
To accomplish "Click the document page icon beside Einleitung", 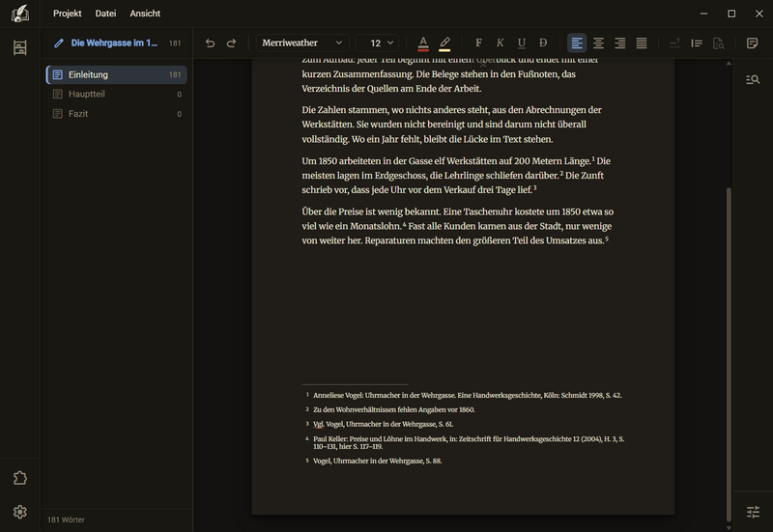I will click(x=58, y=74).
